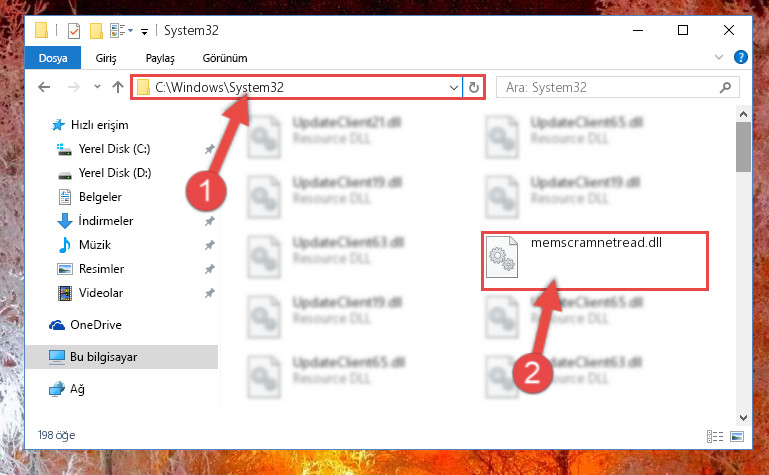
Task: Open the recent locations dropdown arrow
Action: coord(97,87)
